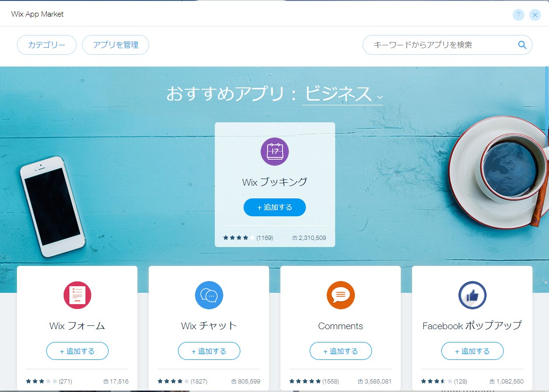Open the アプリを管理 tab
The height and width of the screenshot is (392, 549).
[116, 45]
